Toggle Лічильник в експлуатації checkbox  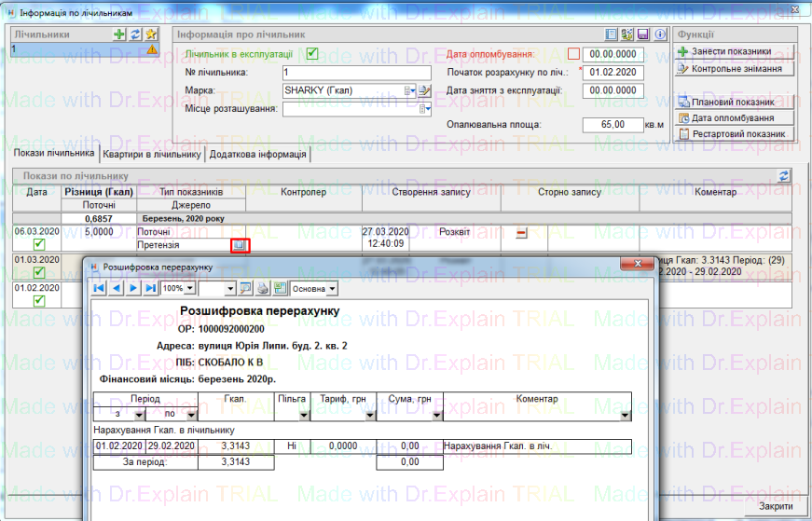click(312, 53)
